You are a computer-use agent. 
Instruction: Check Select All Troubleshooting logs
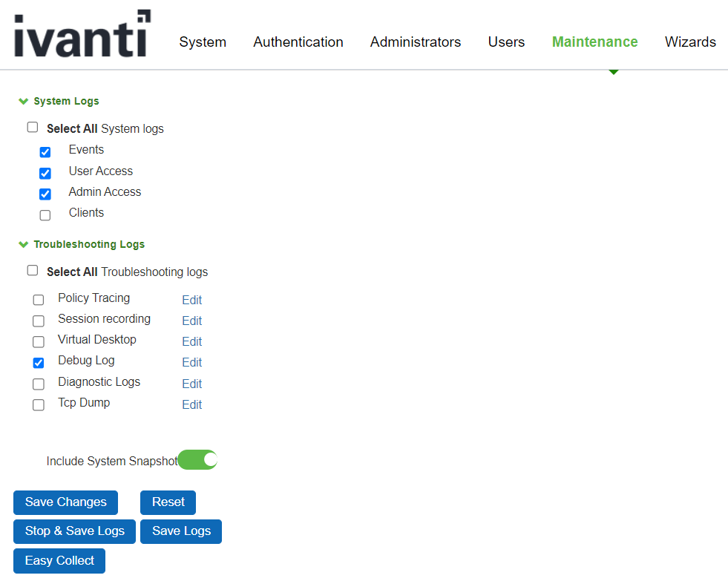point(33,271)
